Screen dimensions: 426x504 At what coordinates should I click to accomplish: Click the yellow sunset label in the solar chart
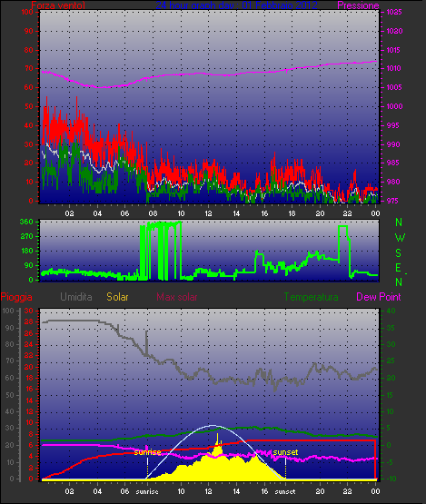[285, 452]
